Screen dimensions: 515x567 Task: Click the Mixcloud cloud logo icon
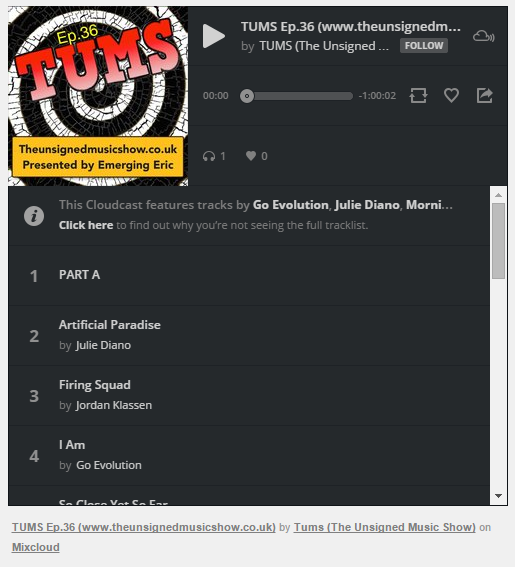click(484, 36)
